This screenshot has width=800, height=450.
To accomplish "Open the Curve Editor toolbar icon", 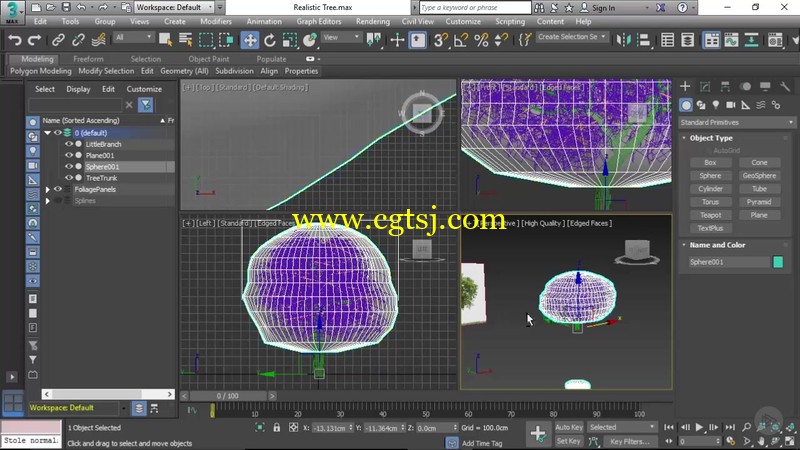I will pos(731,40).
